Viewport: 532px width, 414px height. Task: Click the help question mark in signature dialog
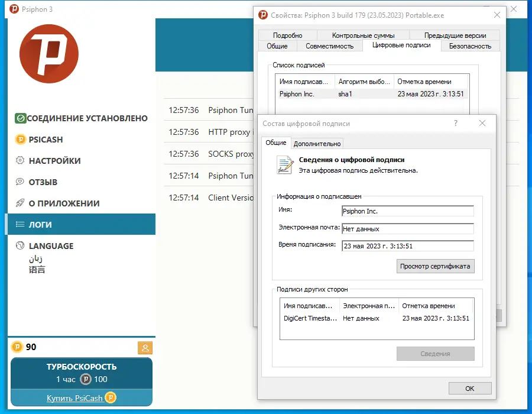tap(455, 123)
